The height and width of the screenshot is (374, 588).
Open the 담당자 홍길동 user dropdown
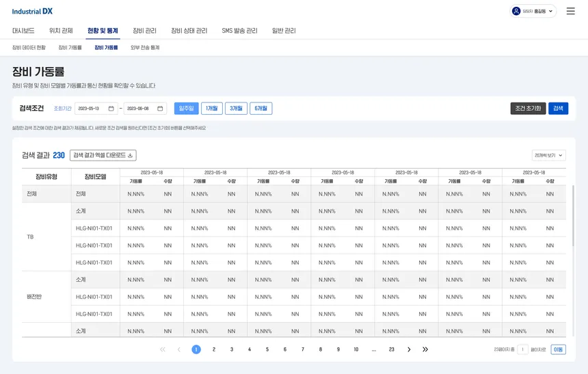[533, 11]
